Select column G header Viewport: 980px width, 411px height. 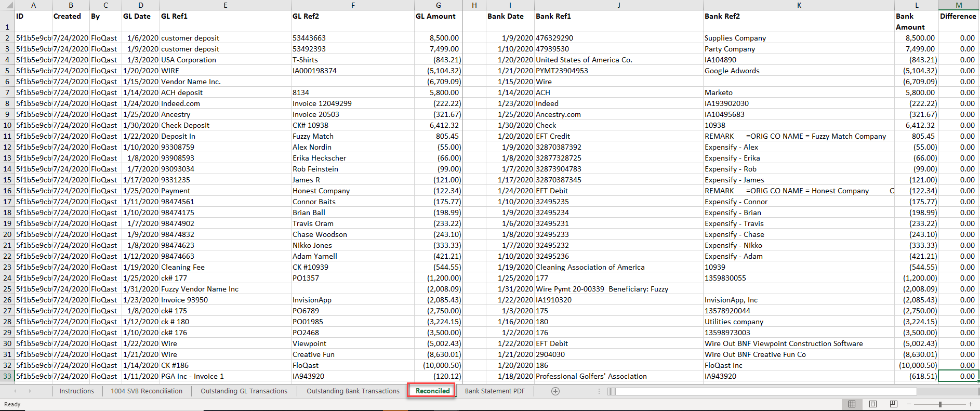pos(438,5)
